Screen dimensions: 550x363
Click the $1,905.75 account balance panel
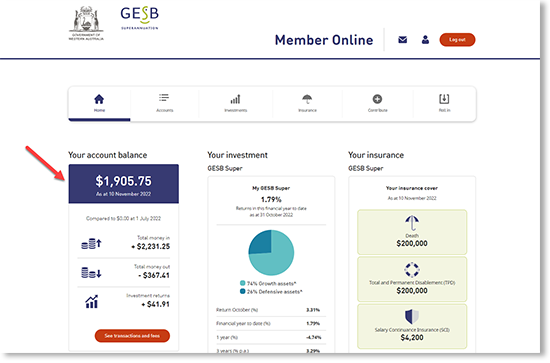coord(123,184)
